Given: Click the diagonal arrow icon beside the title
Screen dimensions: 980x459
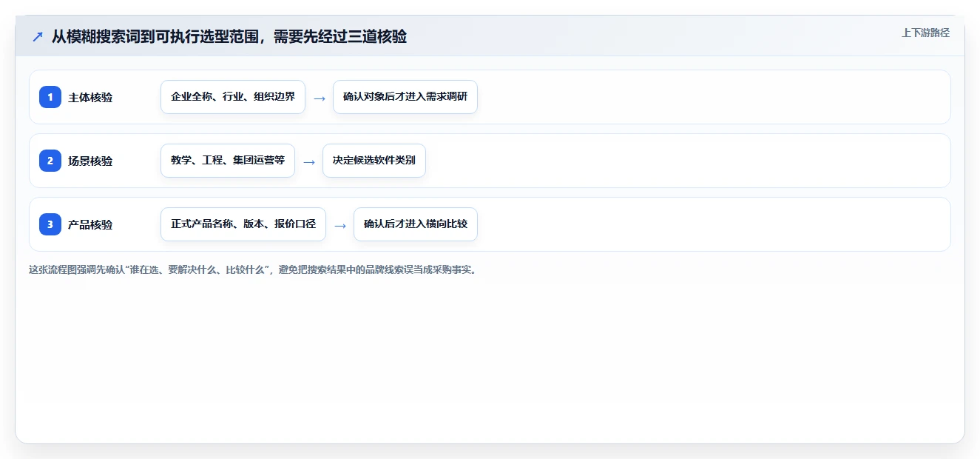Looking at the screenshot, I should 38,37.
